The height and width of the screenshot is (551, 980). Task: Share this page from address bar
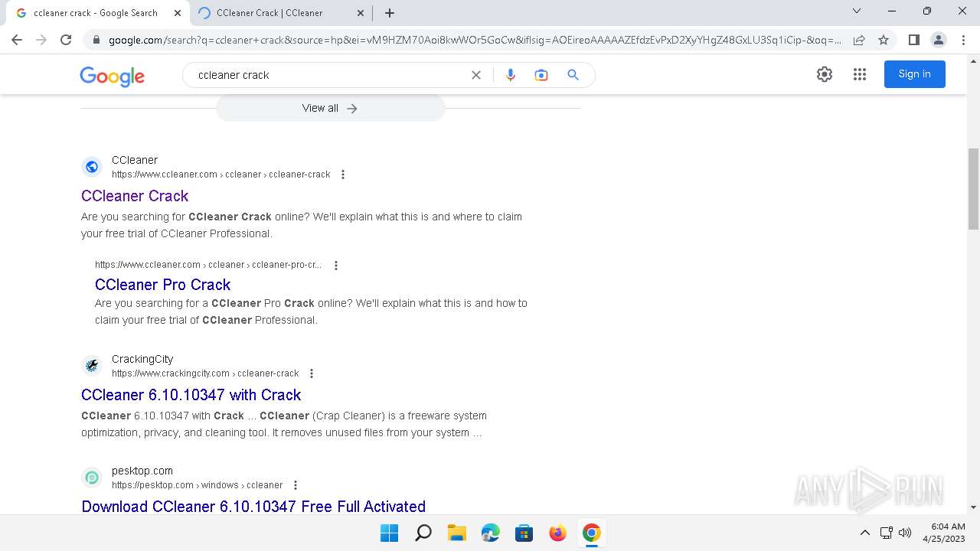tap(859, 40)
